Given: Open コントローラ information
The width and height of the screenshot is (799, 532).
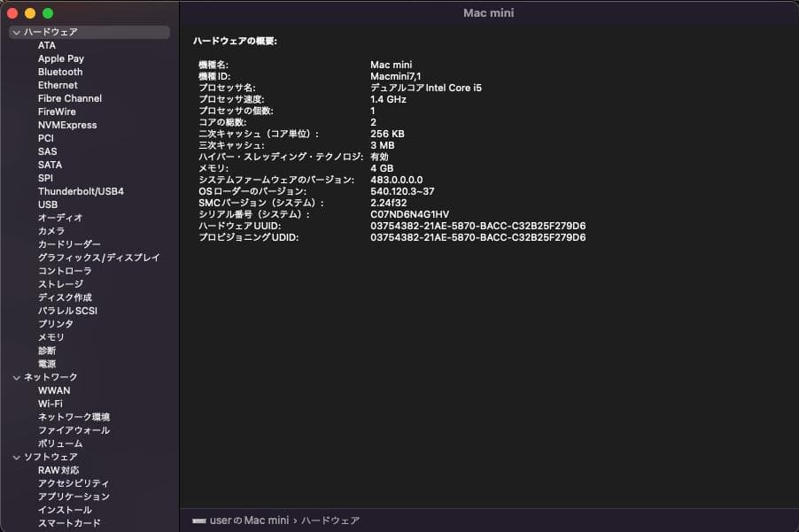Looking at the screenshot, I should coord(65,271).
